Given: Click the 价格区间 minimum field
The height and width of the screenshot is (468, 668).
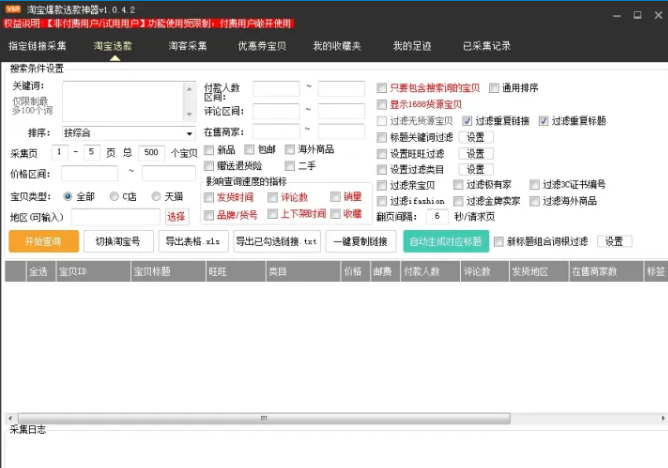Looking at the screenshot, I should [89, 173].
